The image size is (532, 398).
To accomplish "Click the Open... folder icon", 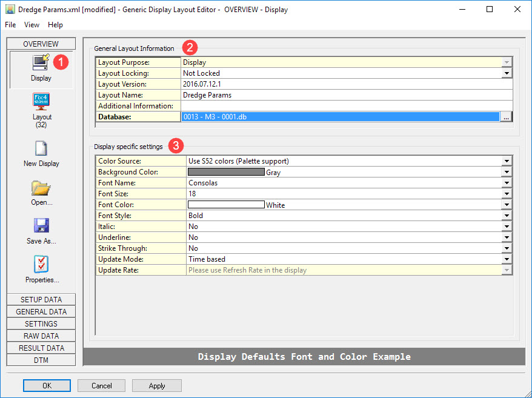I will tap(41, 188).
